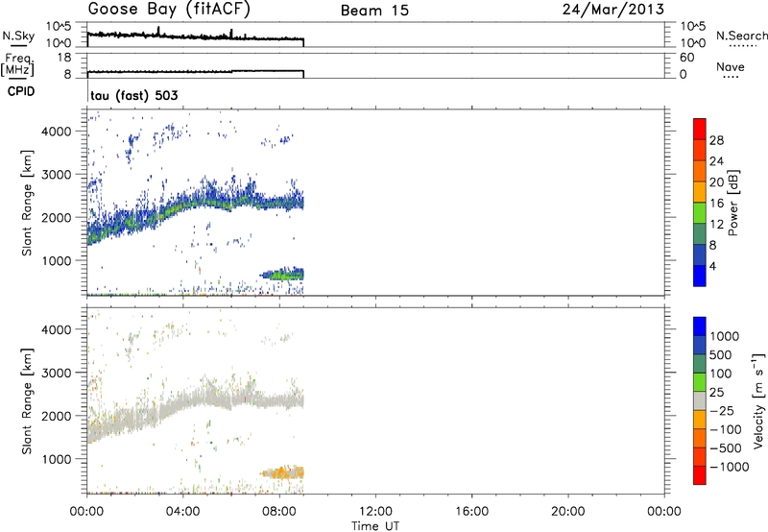Click the blue top segment of Velocity bar

pos(700,326)
